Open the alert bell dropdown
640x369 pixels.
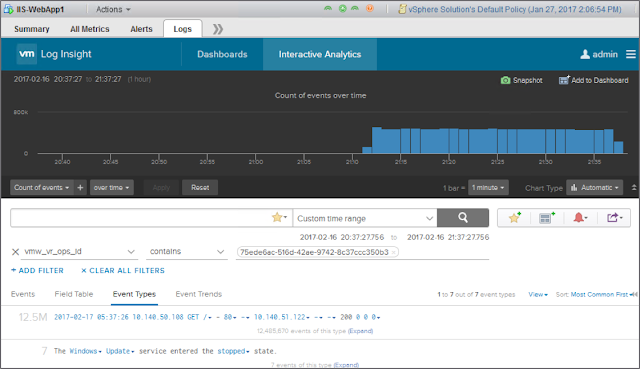point(580,218)
